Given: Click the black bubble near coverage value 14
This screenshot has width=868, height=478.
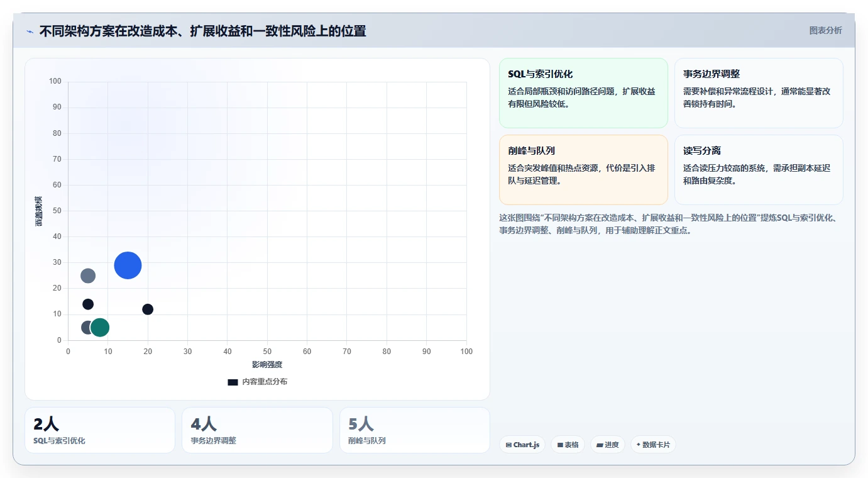Looking at the screenshot, I should 88,304.
